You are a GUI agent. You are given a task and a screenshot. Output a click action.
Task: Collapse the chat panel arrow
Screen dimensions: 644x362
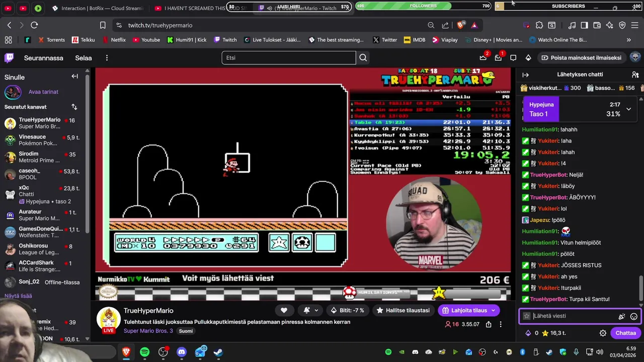pos(526,74)
